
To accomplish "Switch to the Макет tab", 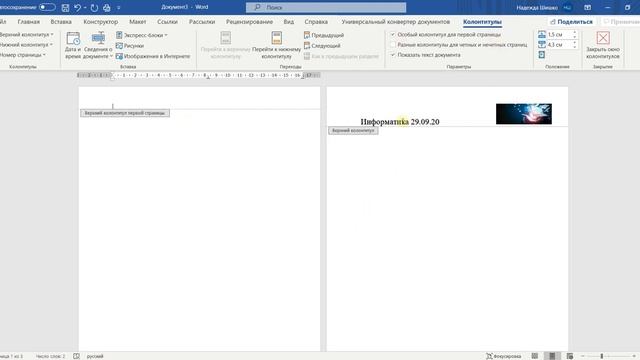I will pyautogui.click(x=138, y=22).
